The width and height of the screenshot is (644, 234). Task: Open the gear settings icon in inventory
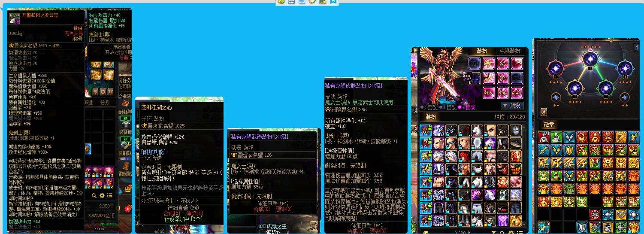[102, 195]
